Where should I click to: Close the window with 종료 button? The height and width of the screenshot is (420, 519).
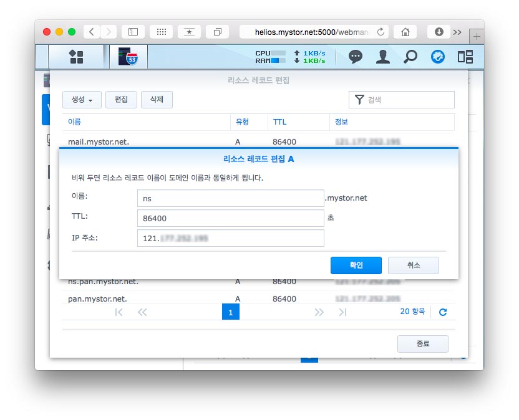click(x=422, y=344)
